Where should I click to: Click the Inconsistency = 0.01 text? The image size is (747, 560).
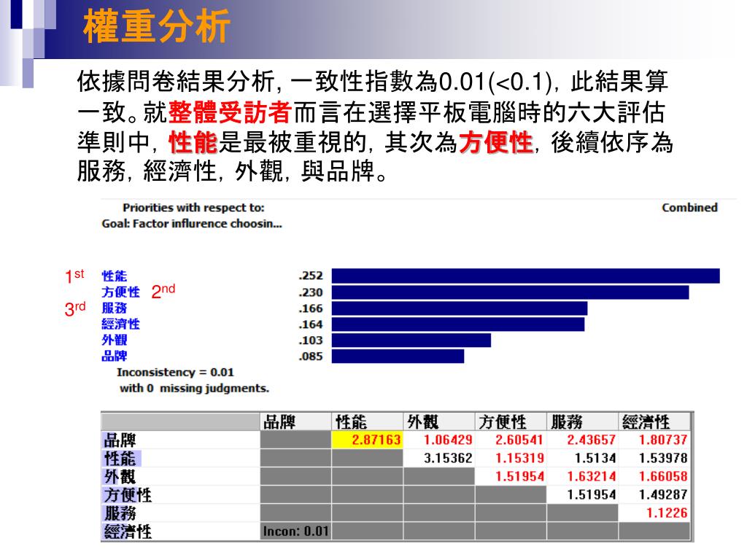pyautogui.click(x=175, y=373)
